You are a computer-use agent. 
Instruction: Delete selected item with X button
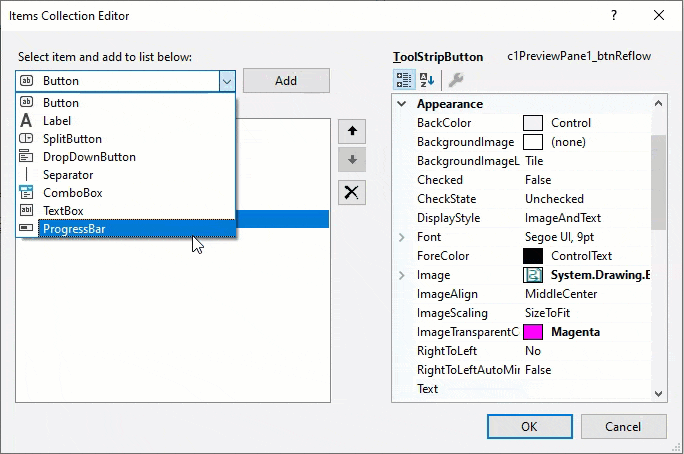[x=352, y=193]
